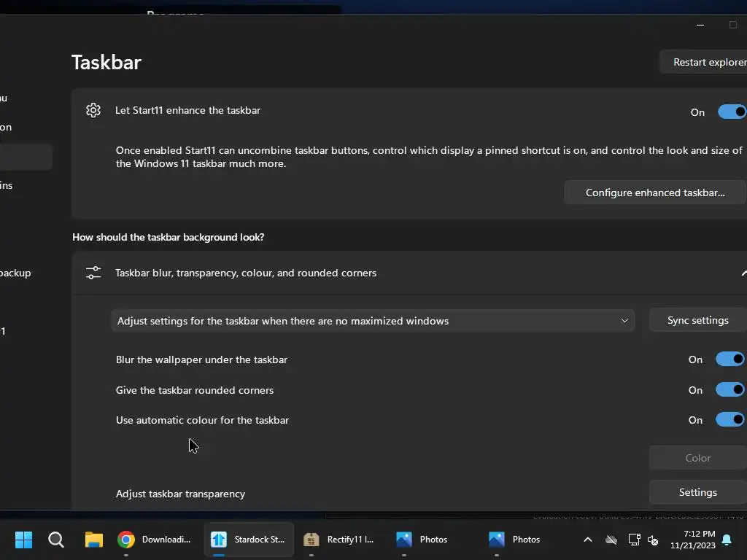747x560 pixels.
Task: Switch to the first Photos taskbar window
Action: pyautogui.click(x=422, y=540)
